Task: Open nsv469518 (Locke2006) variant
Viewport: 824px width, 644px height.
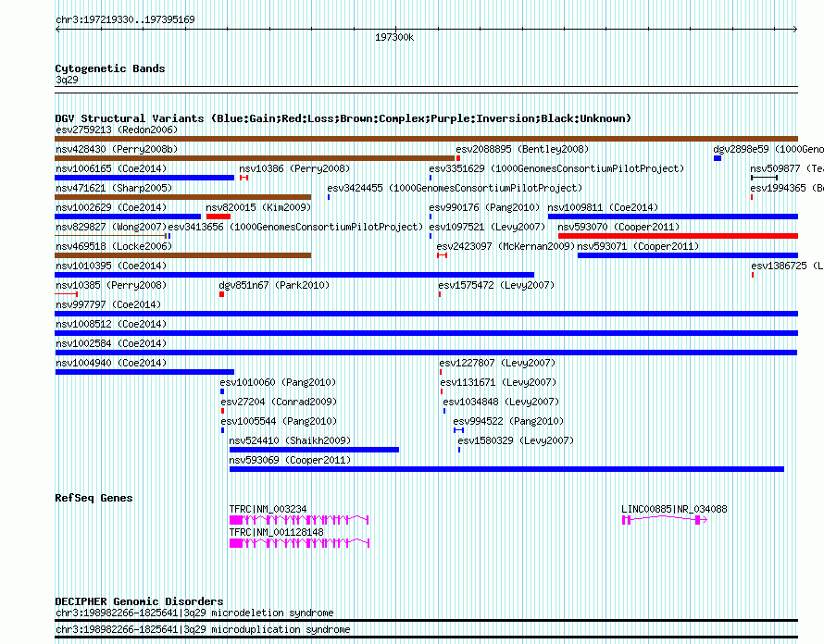Action: pos(114,246)
